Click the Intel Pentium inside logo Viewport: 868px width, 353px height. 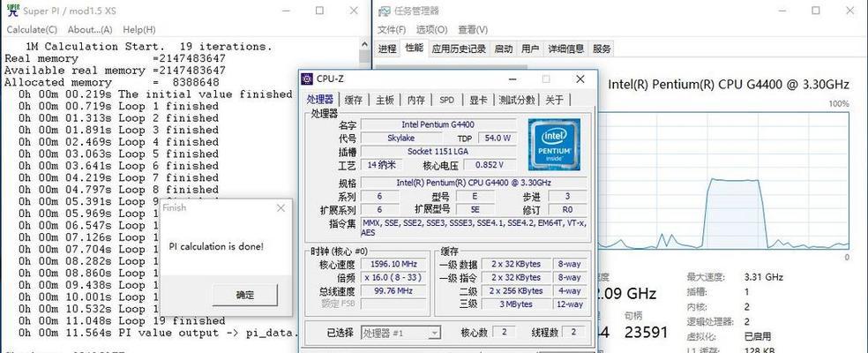[x=554, y=144]
